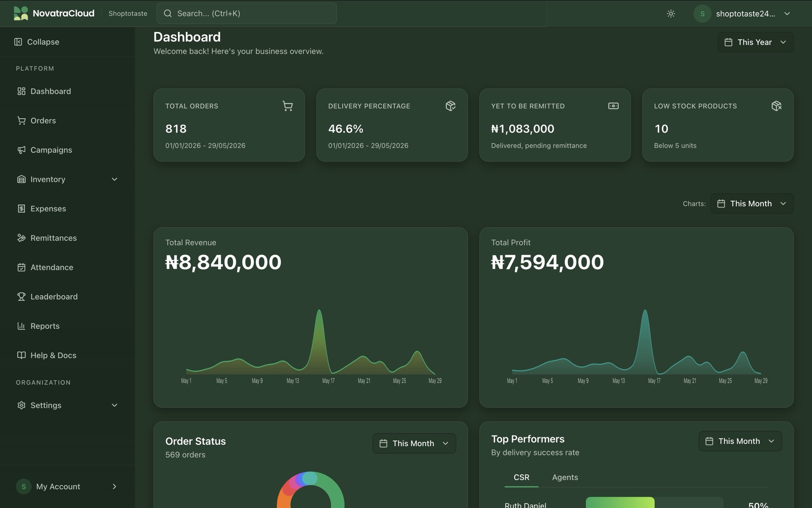Click the 818 total orders value
Viewport: 812px width, 508px height.
[176, 129]
